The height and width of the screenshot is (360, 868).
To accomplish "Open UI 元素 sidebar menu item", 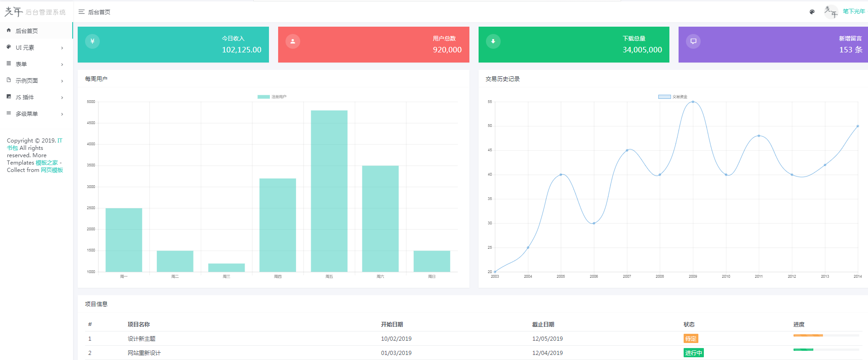I will coord(36,47).
